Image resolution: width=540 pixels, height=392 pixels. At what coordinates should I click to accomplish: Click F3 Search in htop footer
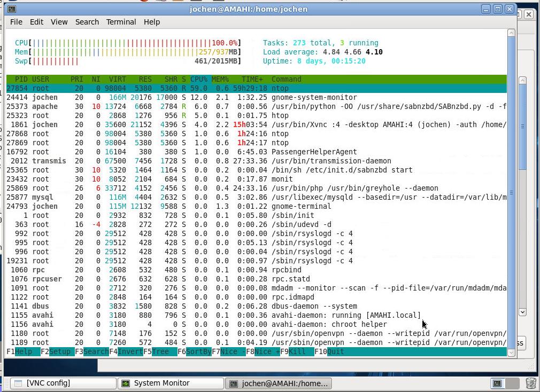coord(92,352)
